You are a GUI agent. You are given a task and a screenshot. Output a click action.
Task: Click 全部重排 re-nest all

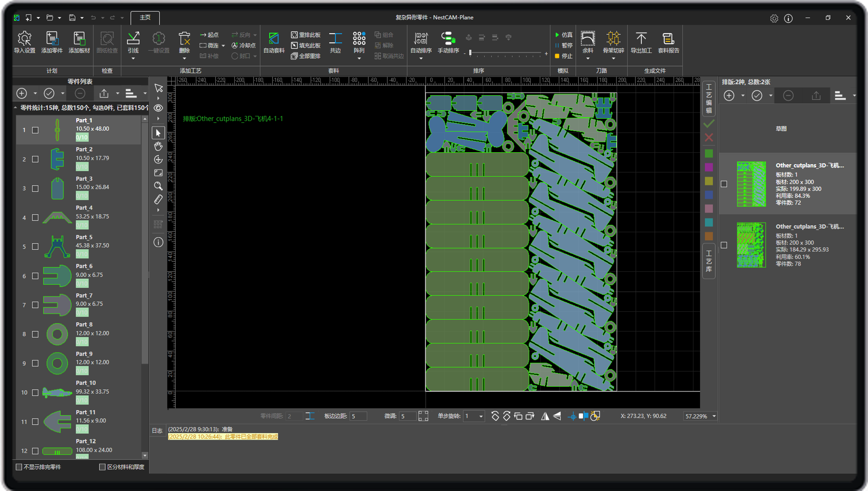[x=305, y=56]
